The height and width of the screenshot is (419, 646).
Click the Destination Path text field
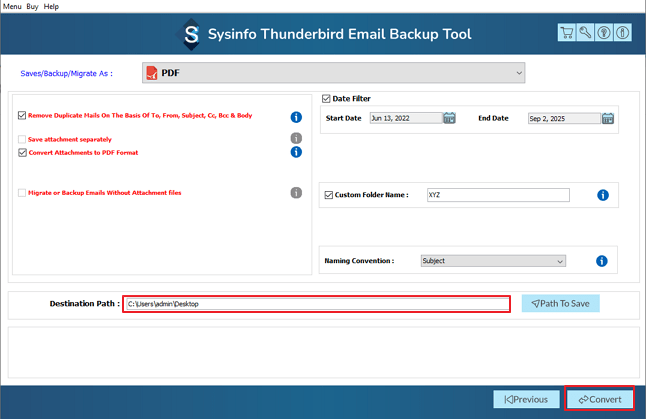coord(316,304)
